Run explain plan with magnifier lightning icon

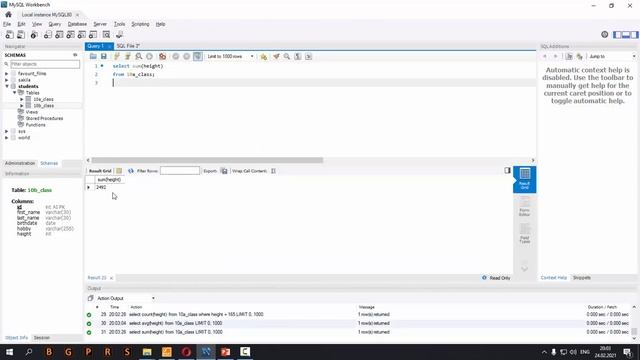pyautogui.click(x=139, y=56)
